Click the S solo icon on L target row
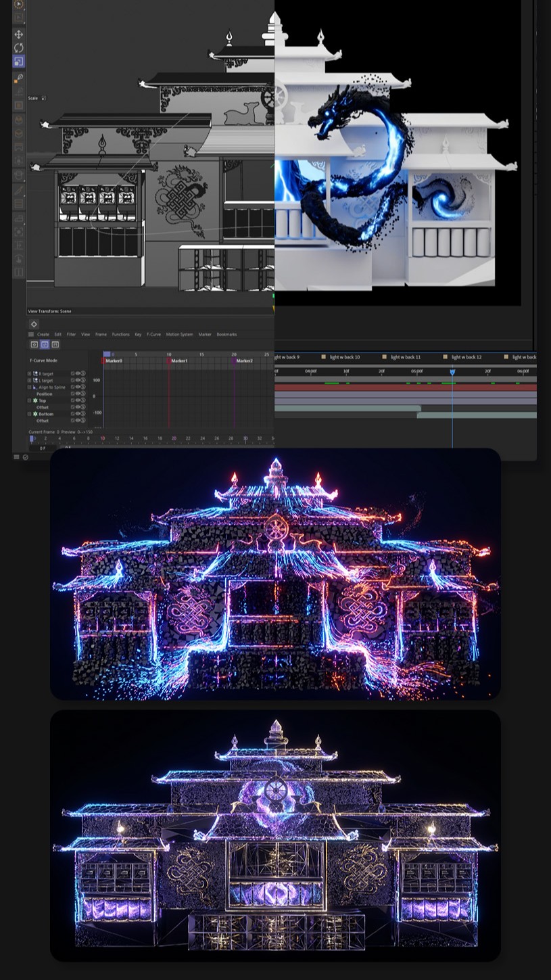 point(83,380)
